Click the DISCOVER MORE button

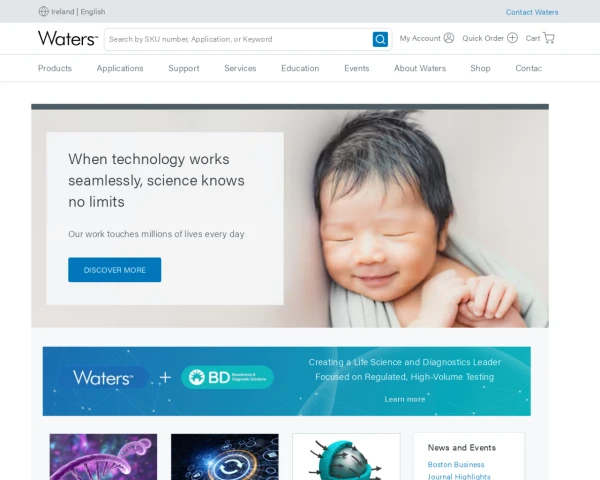click(114, 270)
